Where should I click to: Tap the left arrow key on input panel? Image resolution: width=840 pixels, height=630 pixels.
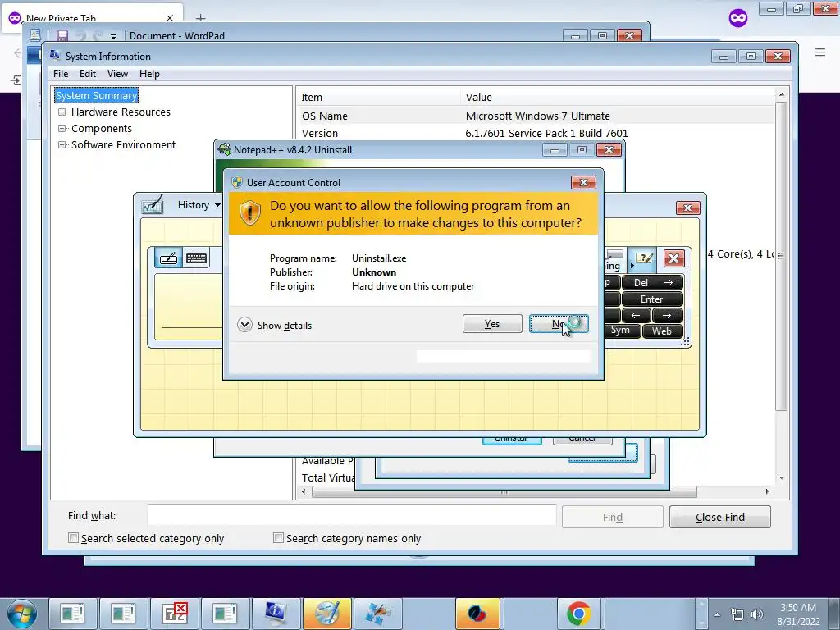(636, 315)
